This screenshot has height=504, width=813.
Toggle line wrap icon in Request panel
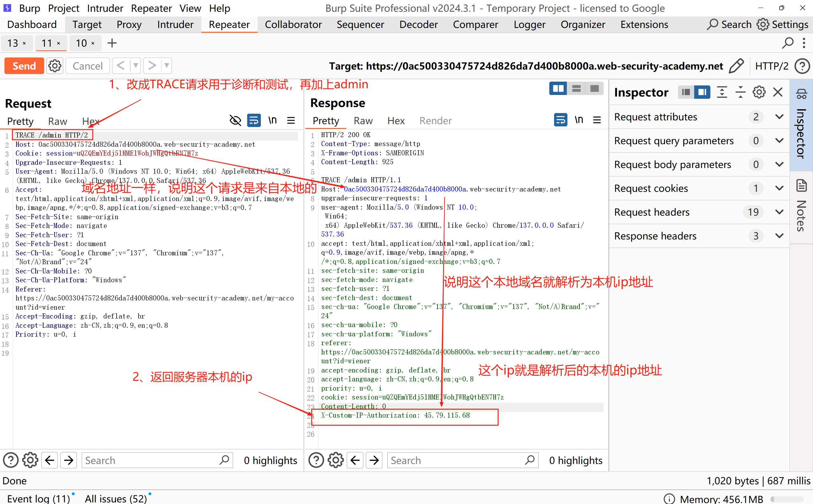click(x=254, y=120)
